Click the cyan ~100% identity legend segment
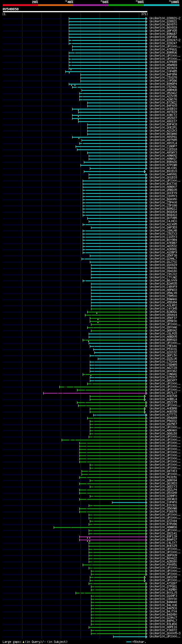 click(x=162, y=5)
